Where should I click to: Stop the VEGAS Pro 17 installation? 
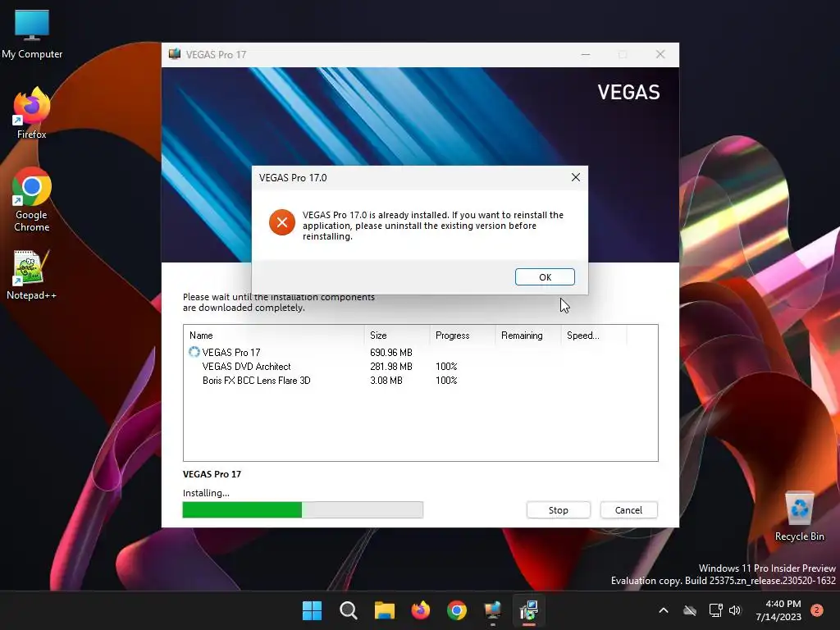(558, 510)
